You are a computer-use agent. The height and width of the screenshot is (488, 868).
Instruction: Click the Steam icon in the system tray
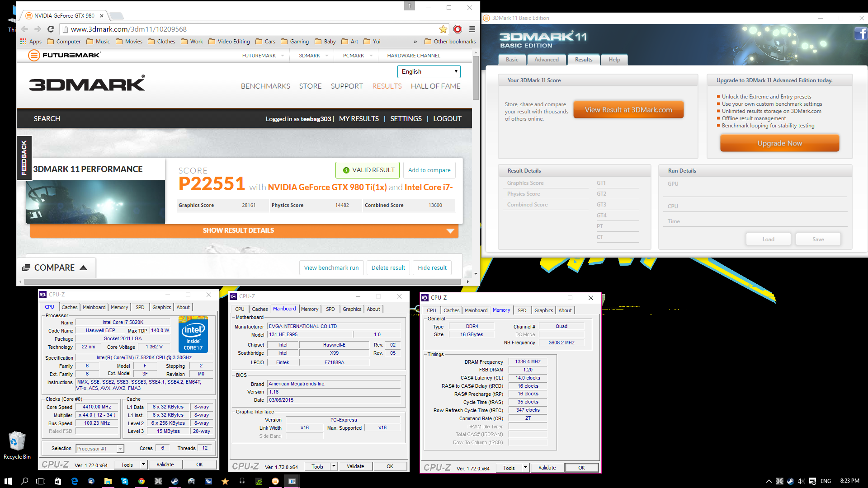click(x=790, y=481)
